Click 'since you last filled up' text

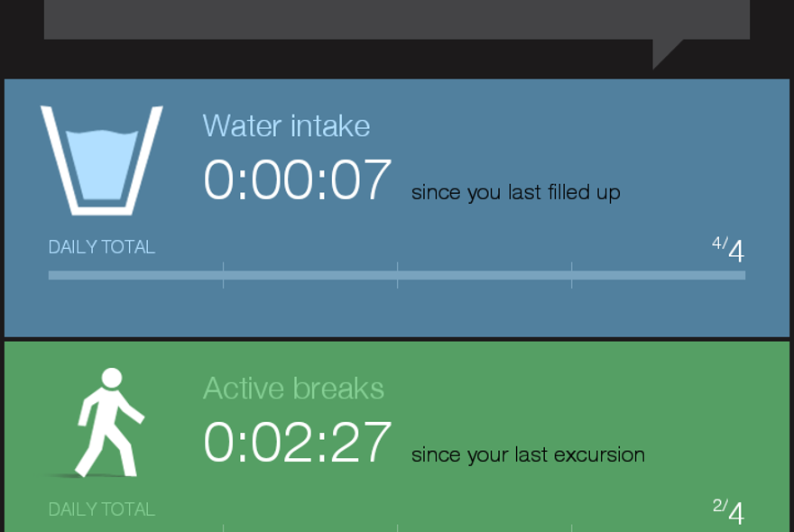[x=516, y=193]
